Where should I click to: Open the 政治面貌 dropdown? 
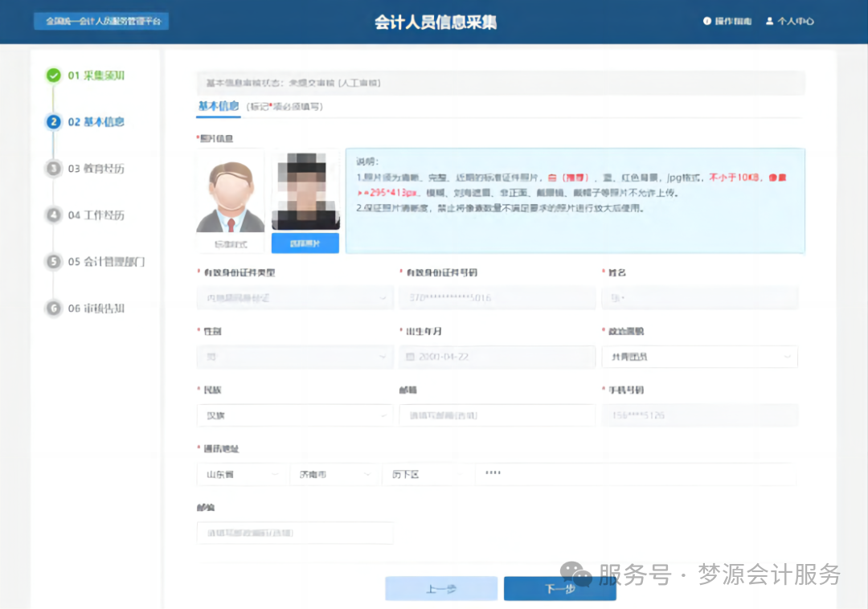pyautogui.click(x=699, y=356)
